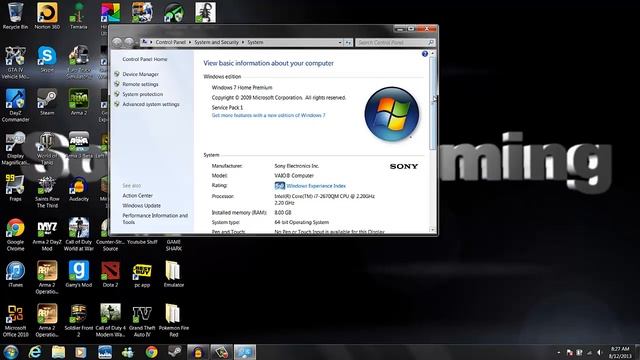Open System protection link

142,94
